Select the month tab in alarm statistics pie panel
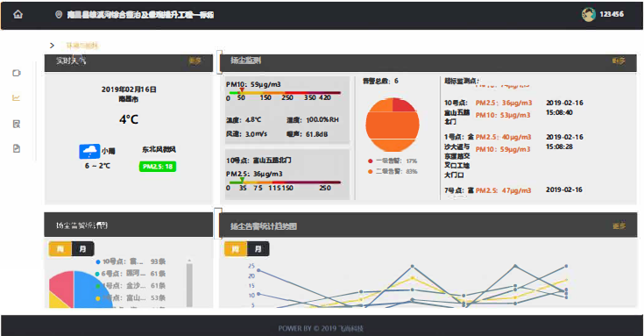 (x=83, y=249)
